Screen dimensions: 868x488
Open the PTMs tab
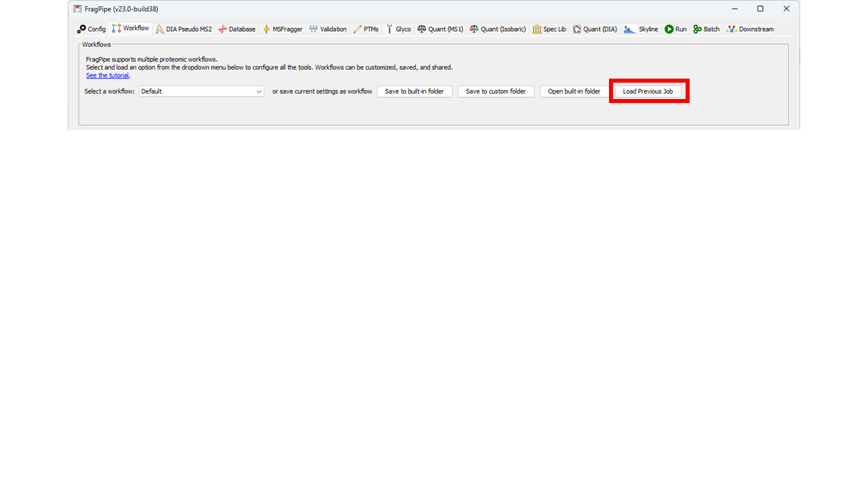[x=366, y=29]
